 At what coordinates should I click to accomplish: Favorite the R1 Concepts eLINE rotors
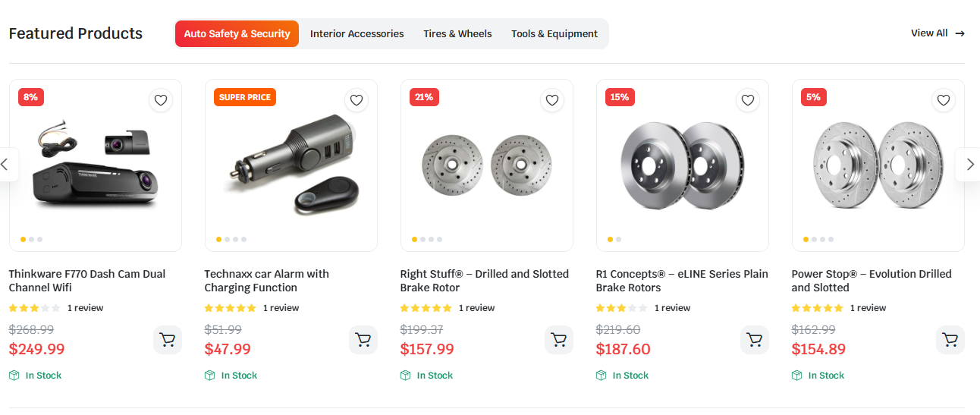tap(747, 100)
